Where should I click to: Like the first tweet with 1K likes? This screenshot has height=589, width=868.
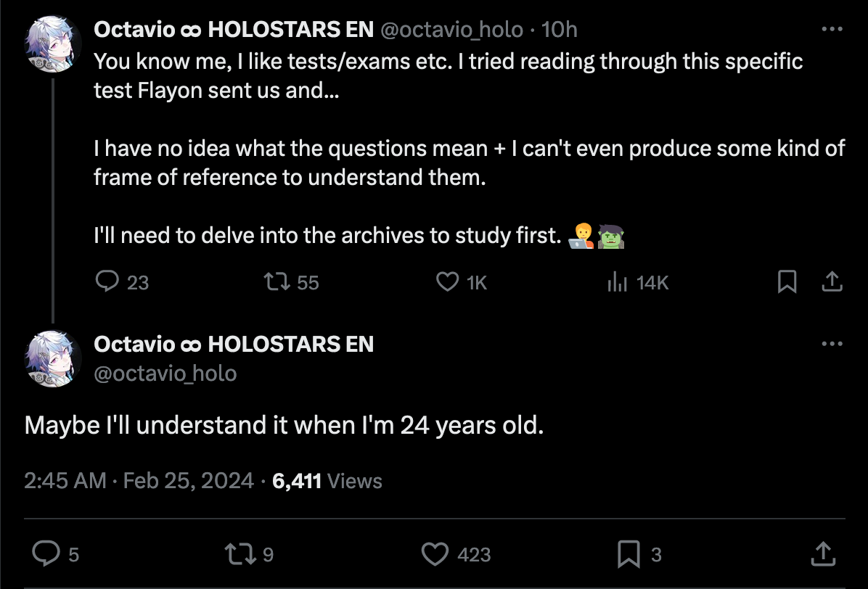tap(447, 281)
